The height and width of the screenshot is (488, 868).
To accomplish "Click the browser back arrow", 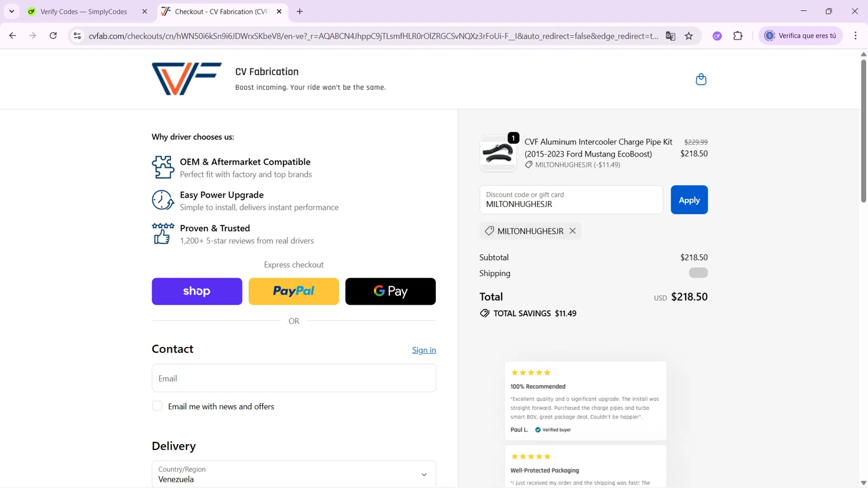I will pos(12,36).
